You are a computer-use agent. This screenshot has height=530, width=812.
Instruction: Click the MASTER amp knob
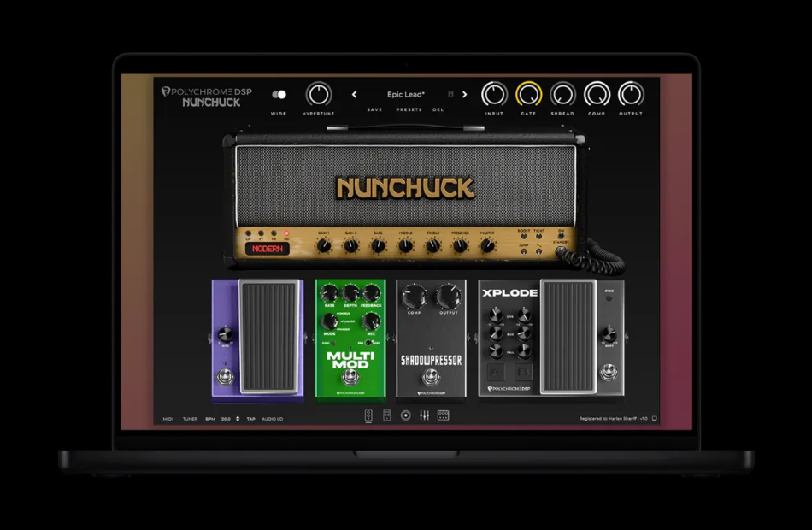(487, 245)
